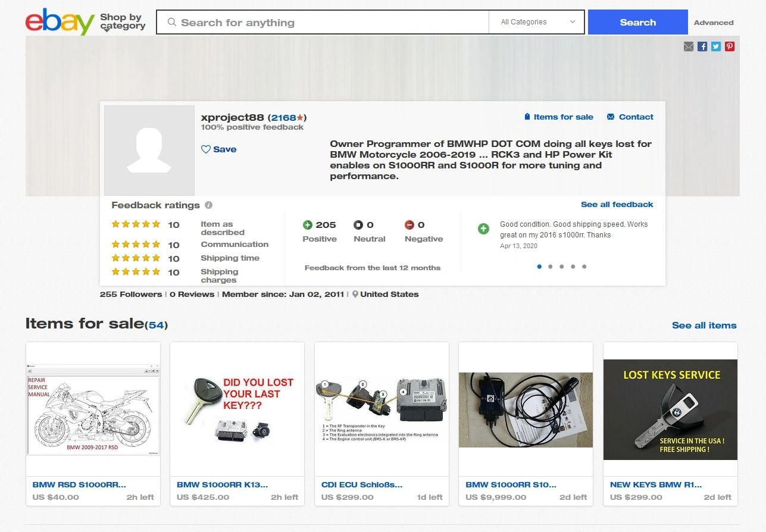Share profile via email icon

pos(689,46)
